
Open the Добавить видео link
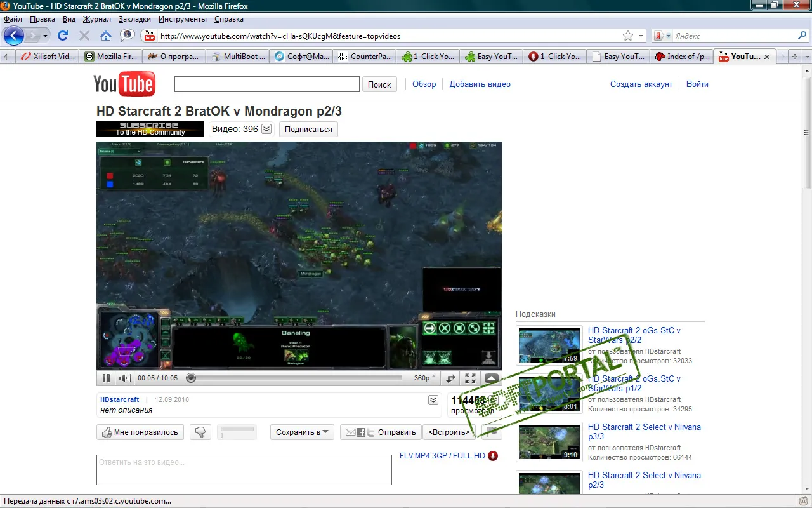[x=480, y=84]
